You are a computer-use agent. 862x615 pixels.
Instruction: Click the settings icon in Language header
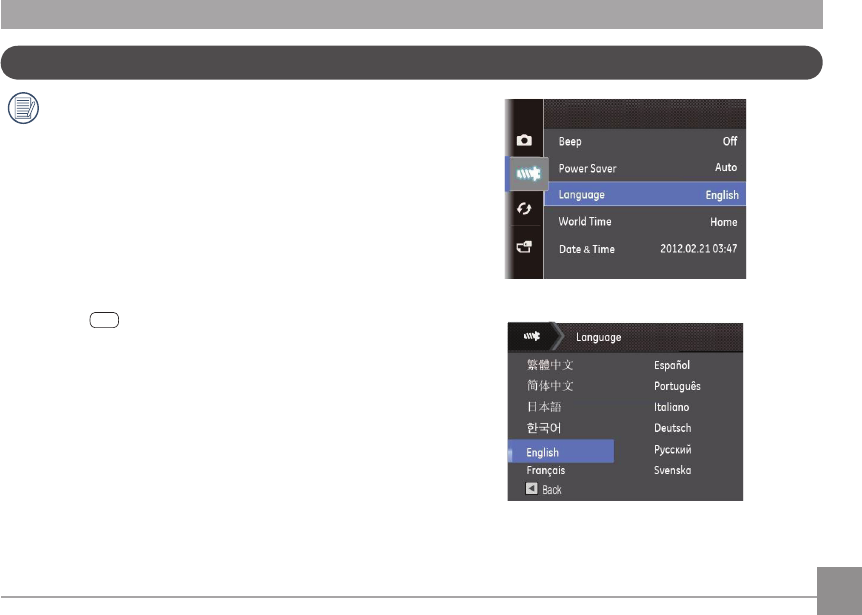tap(532, 336)
